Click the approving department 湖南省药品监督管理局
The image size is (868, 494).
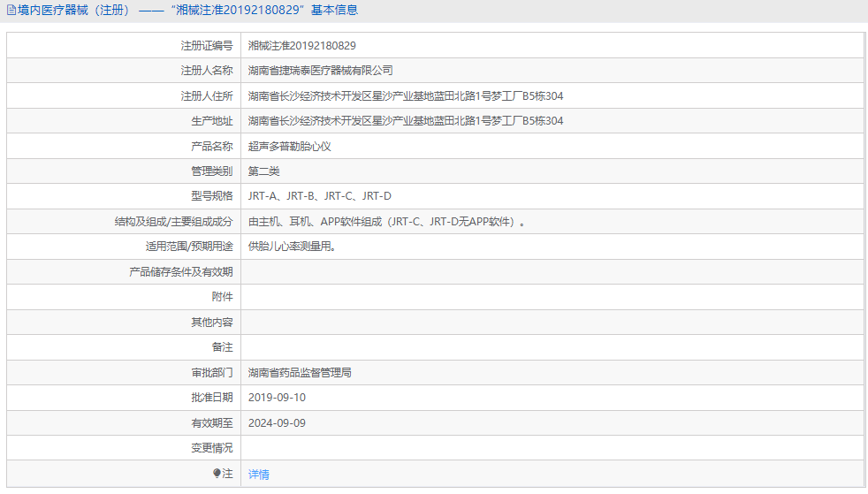pos(300,372)
